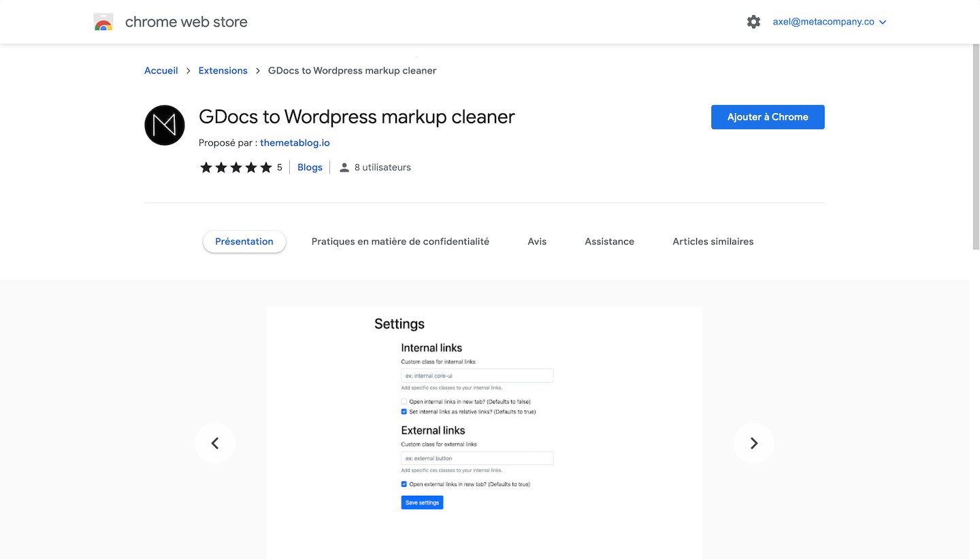Open the Blogs category link
This screenshot has width=980, height=559.
click(310, 167)
